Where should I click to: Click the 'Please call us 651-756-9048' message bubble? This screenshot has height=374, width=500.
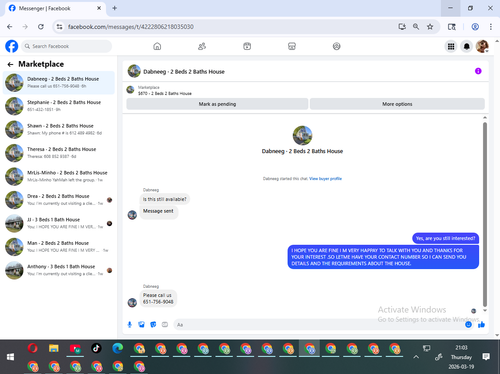point(158,298)
